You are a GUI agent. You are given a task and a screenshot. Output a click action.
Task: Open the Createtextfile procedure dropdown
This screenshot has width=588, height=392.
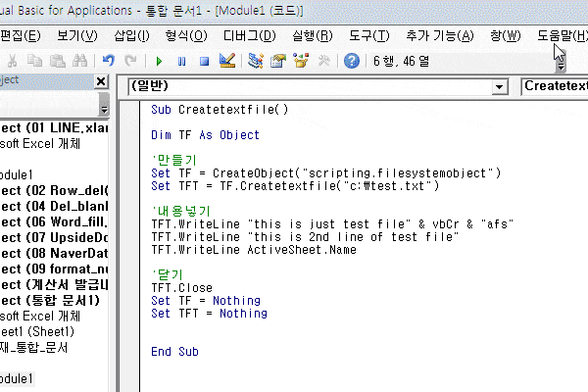(x=555, y=86)
